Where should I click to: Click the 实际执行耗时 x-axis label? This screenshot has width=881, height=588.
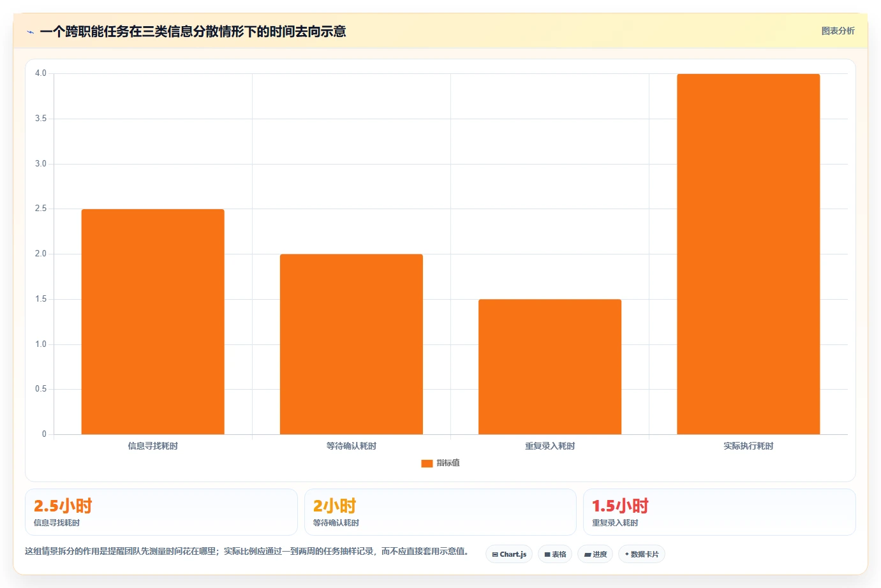pos(748,446)
